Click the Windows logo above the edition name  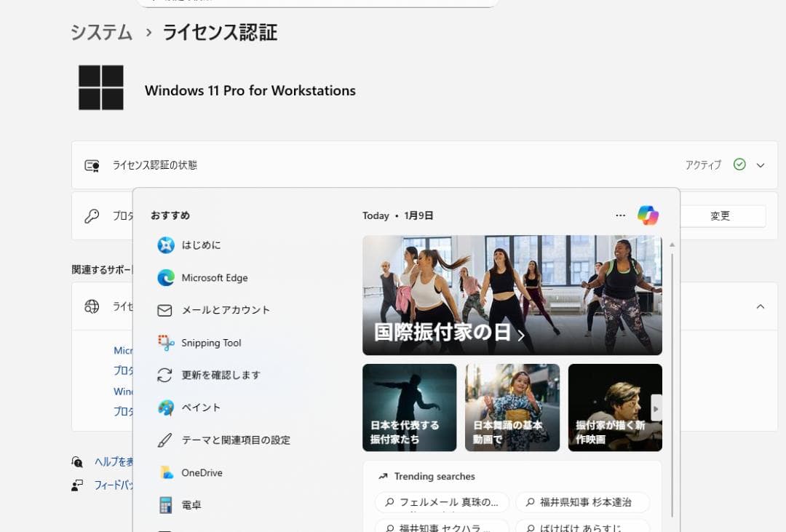[x=100, y=87]
